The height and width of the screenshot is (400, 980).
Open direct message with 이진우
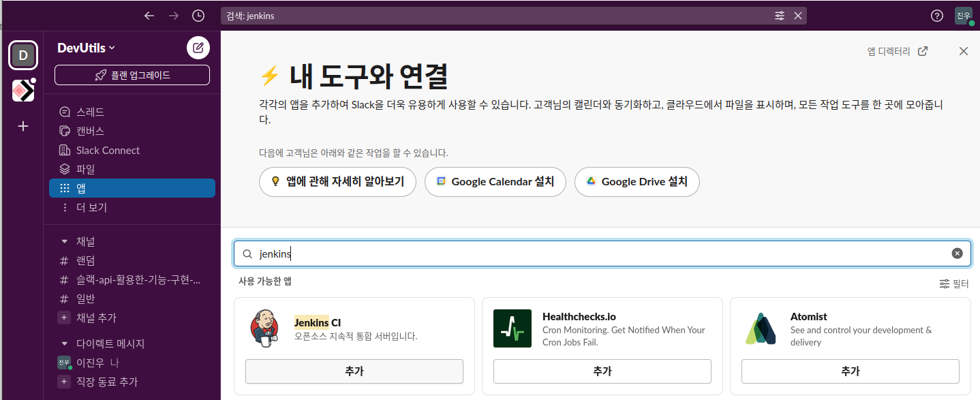pos(132,363)
